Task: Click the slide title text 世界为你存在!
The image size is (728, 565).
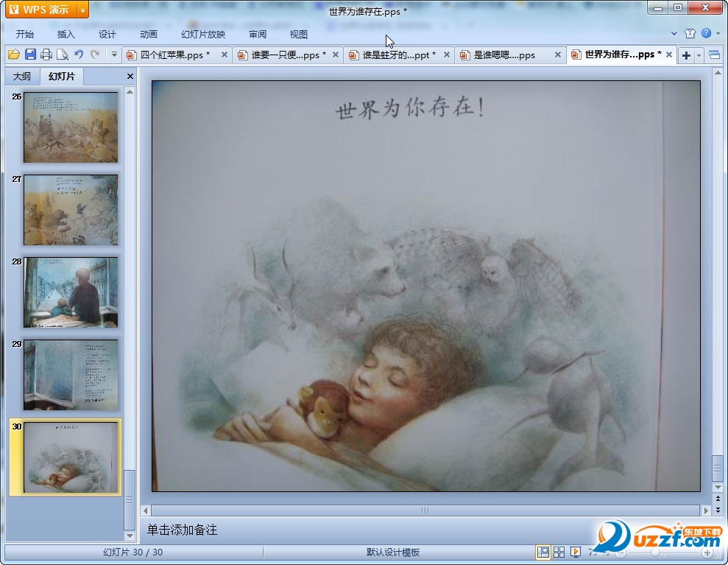Action: [410, 108]
